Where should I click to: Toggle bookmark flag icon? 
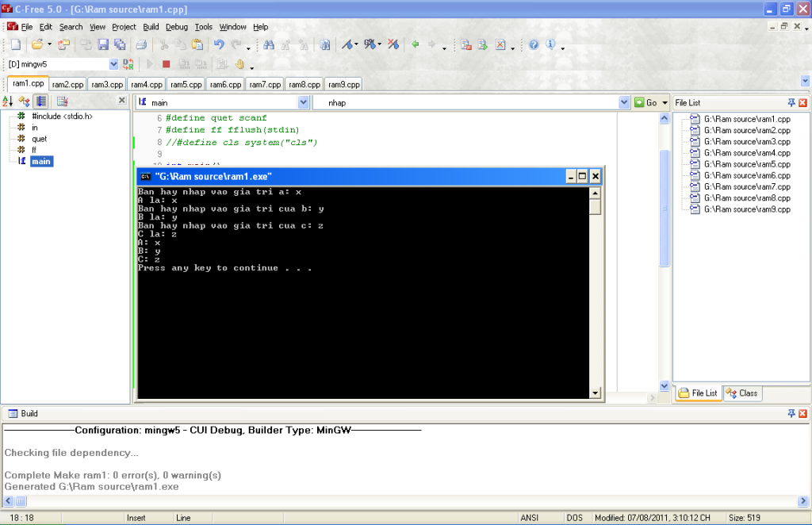[347, 44]
